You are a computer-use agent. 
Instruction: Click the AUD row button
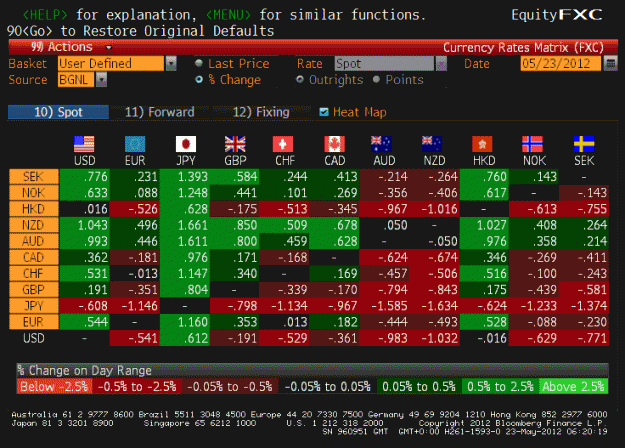click(33, 241)
